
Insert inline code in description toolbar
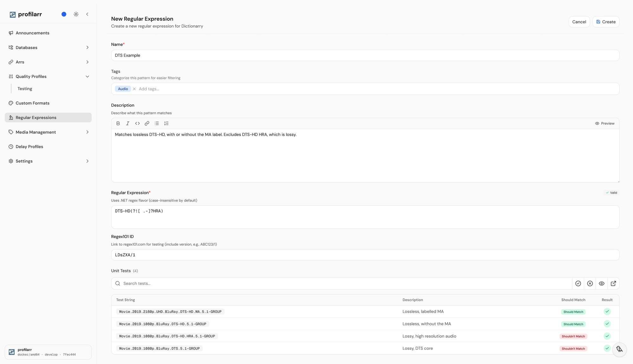(x=137, y=124)
